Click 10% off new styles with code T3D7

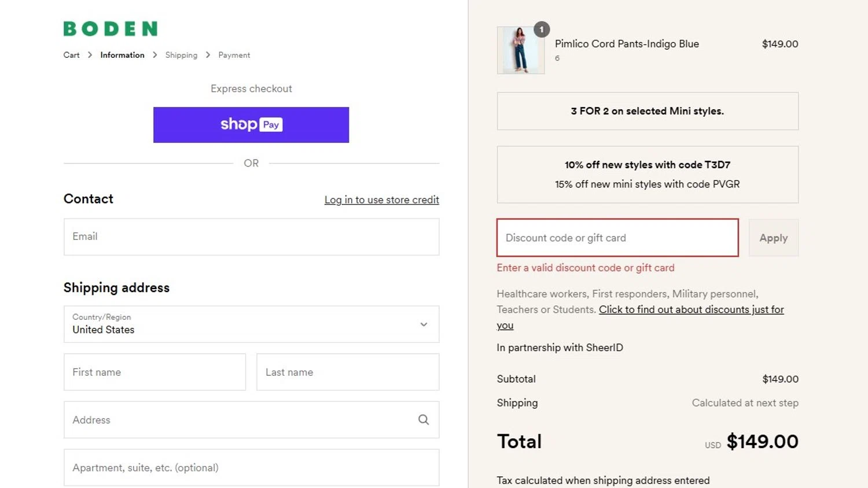(648, 165)
